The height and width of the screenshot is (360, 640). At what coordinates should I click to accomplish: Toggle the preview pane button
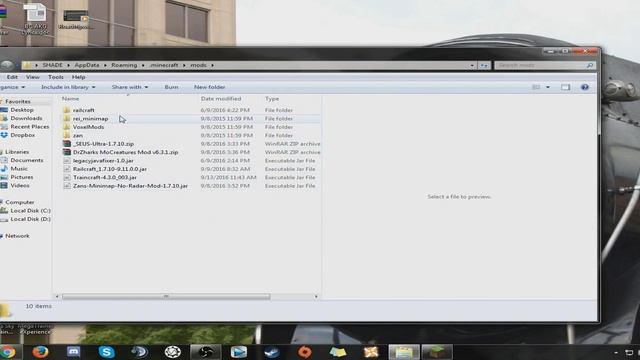tap(565, 87)
